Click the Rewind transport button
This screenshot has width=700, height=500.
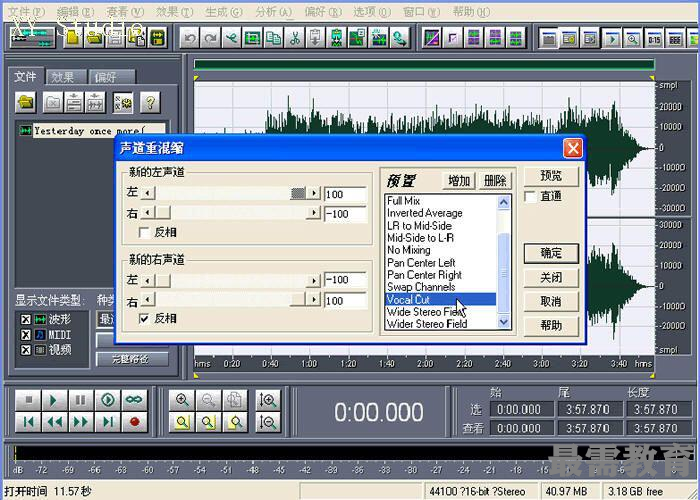coord(54,422)
